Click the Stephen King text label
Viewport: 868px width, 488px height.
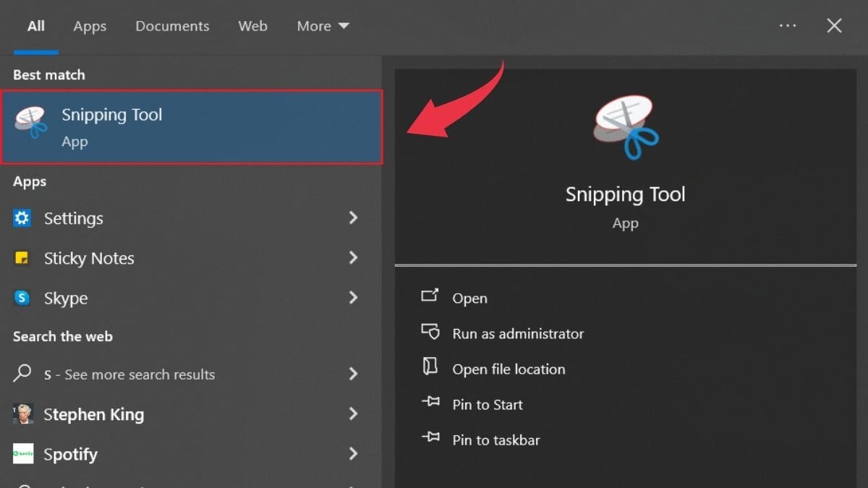pos(94,414)
